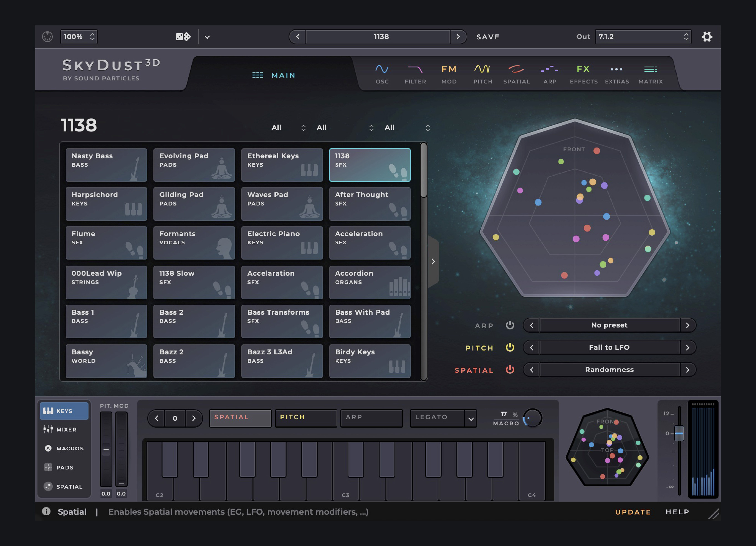Toggle PITCH button above keyboard

point(306,418)
